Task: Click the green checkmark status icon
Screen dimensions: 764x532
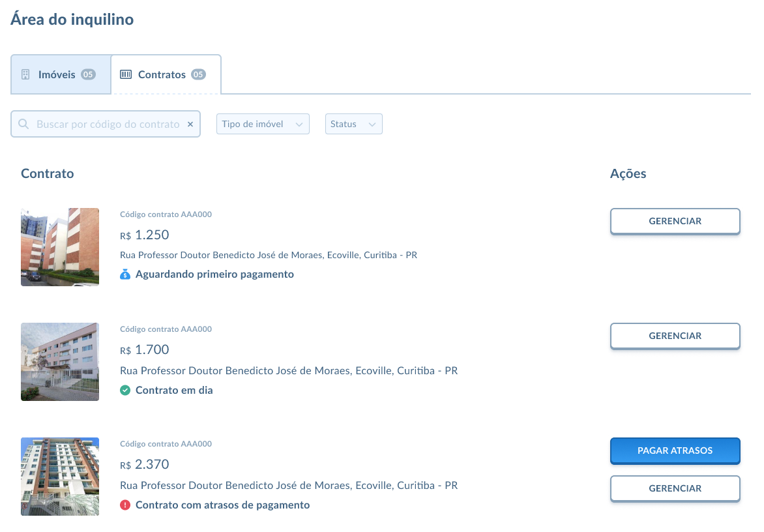Action: 126,391
